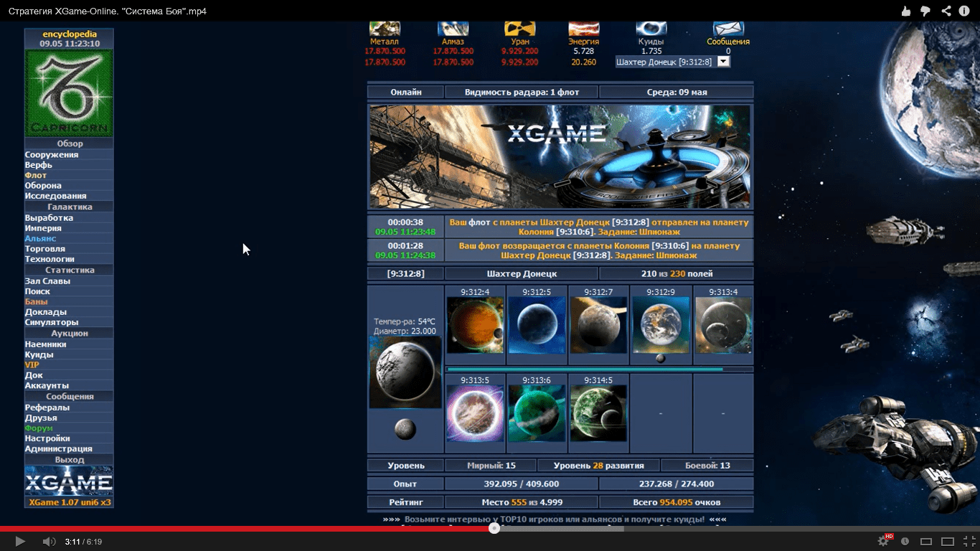
Task: Play the video
Action: point(20,541)
